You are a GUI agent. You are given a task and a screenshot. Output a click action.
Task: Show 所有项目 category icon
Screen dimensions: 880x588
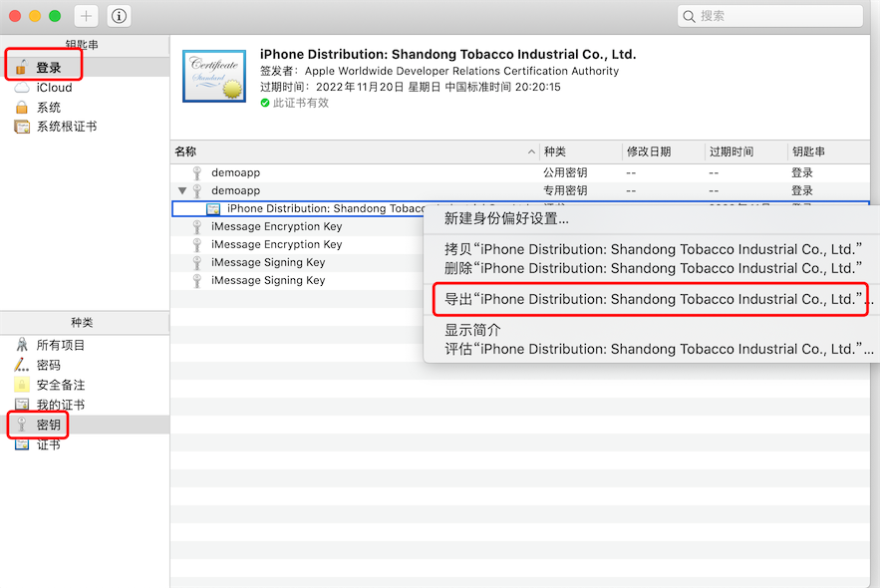click(22, 345)
